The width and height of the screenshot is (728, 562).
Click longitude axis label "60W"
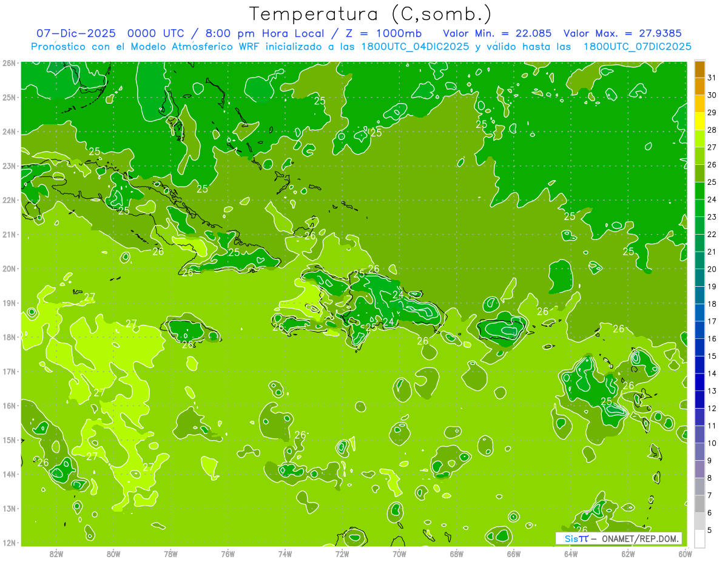pyautogui.click(x=685, y=553)
